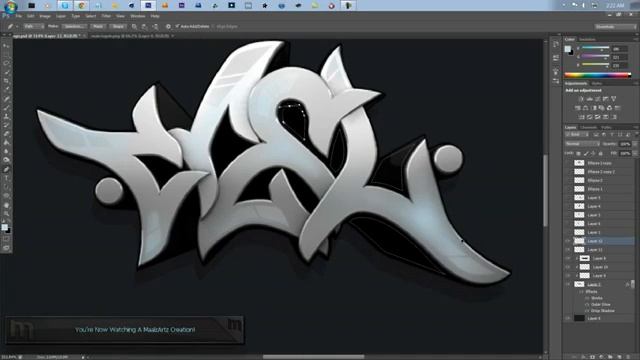The width and height of the screenshot is (640, 360).
Task: Toggle Auto Add/Delete checkbox
Action: coord(178,26)
